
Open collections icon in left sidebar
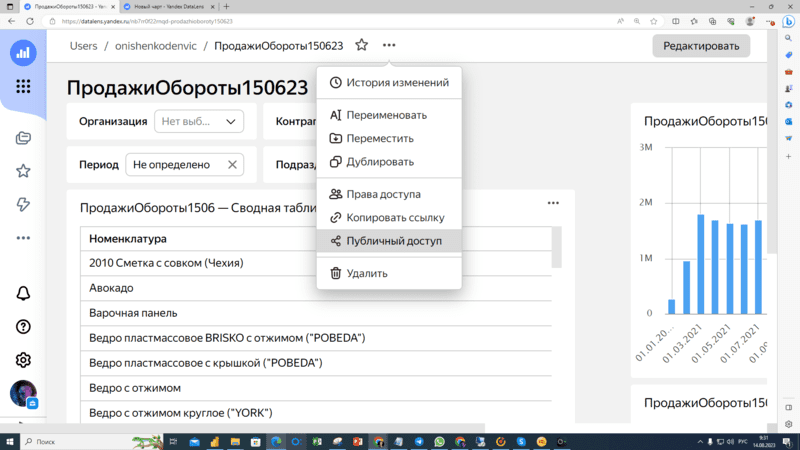point(23,138)
